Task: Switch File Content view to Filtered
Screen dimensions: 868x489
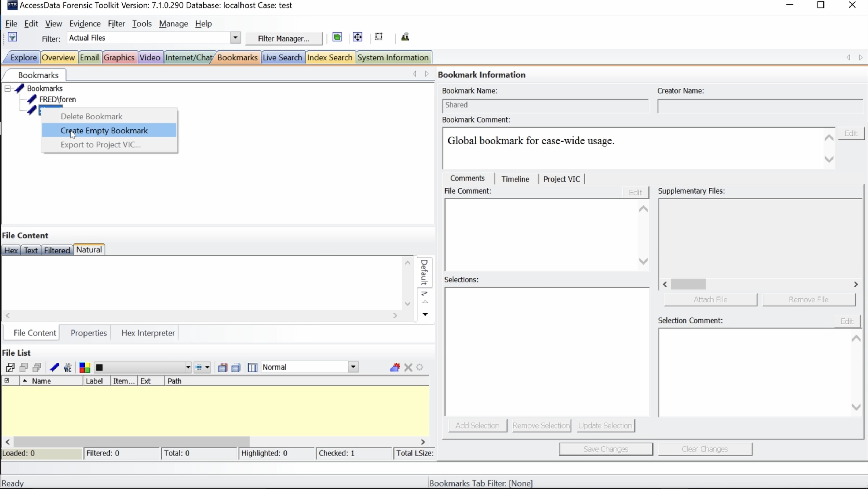Action: tap(57, 250)
